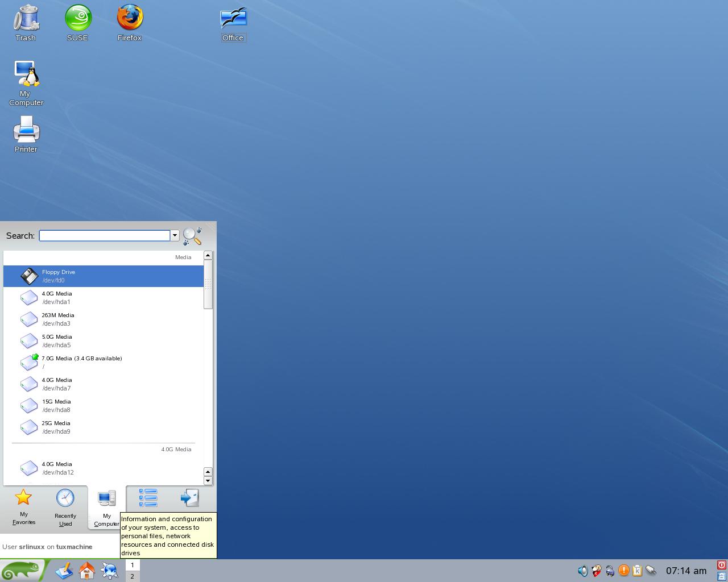Launch Firefox from the desktop
The width and height of the screenshot is (728, 582).
[x=130, y=23]
